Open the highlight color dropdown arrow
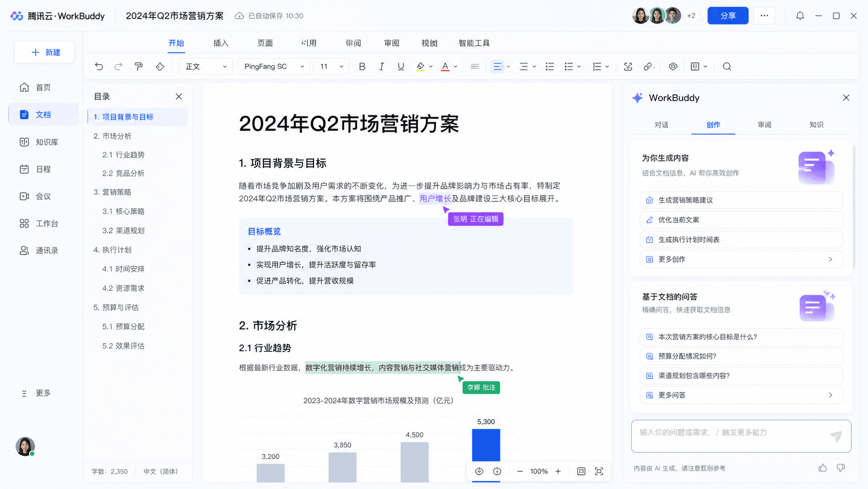The width and height of the screenshot is (868, 489). [431, 67]
